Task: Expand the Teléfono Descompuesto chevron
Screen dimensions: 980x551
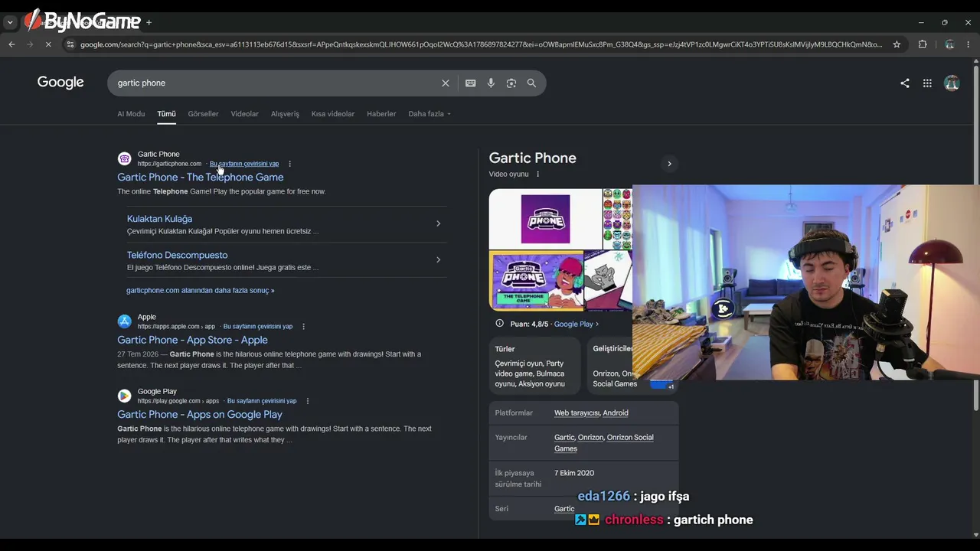Action: 438,259
